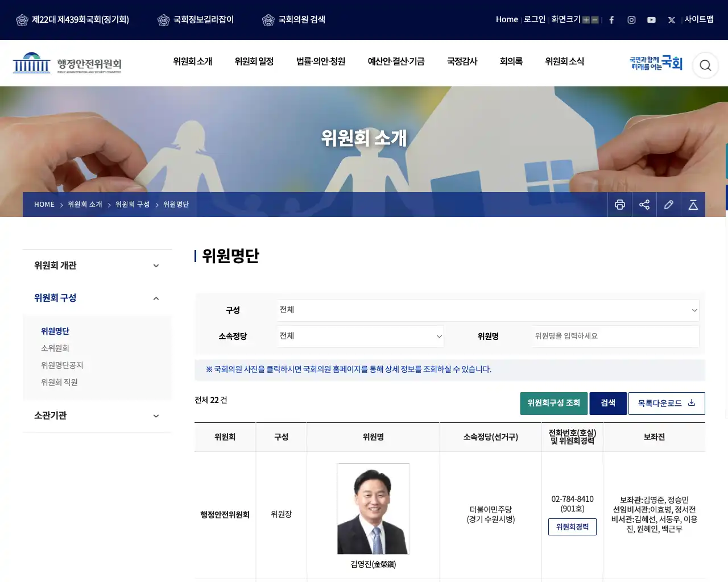Go to top with arrow icon in breadcrumb bar
Screen dimensions: 728x582
point(693,205)
